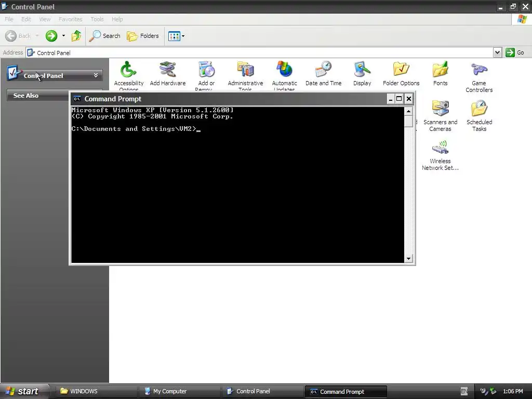532x399 pixels.
Task: Open Scheduled Tasks icon
Action: (x=479, y=116)
